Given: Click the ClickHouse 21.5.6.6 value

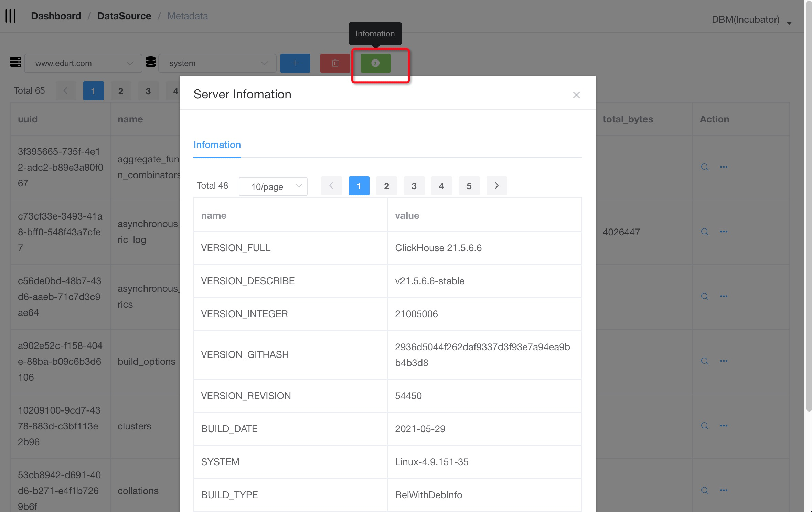Looking at the screenshot, I should tap(438, 248).
